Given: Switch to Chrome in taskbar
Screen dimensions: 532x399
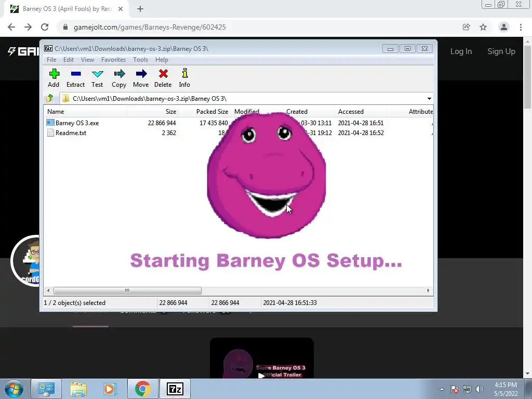Looking at the screenshot, I should coord(142,389).
